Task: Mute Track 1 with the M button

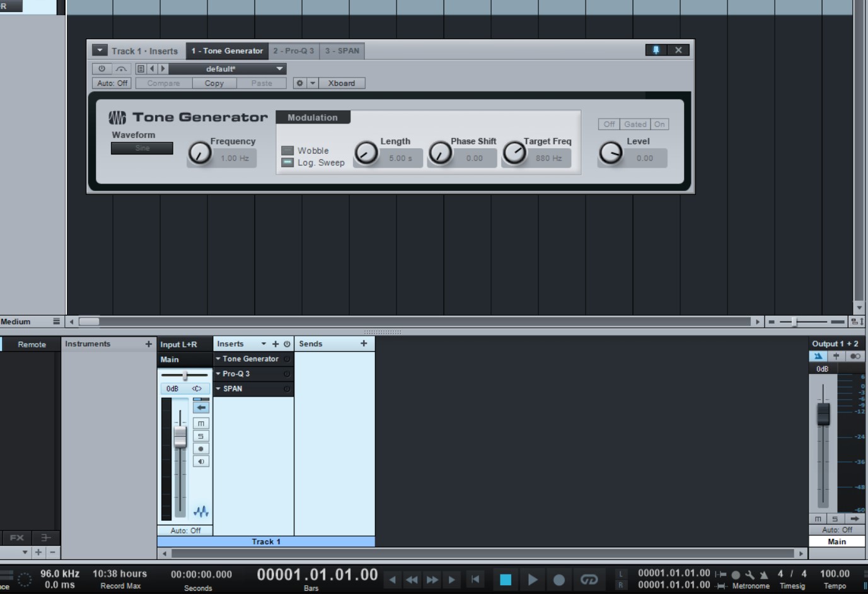Action: tap(200, 424)
